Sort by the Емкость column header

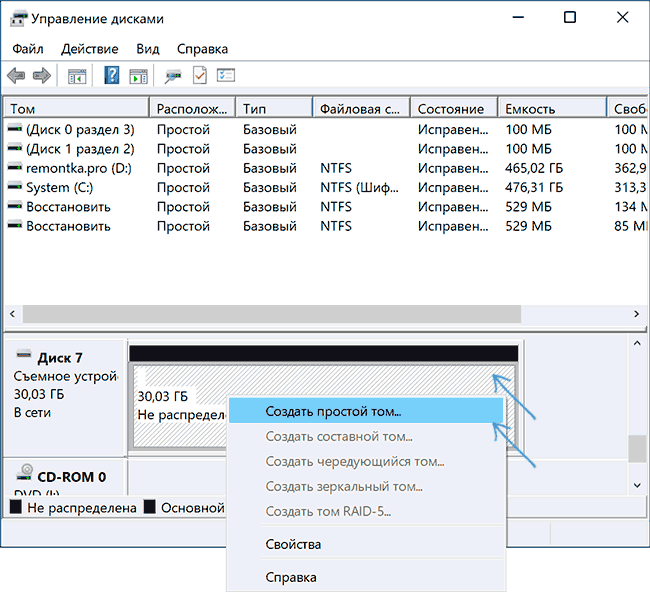(552, 109)
